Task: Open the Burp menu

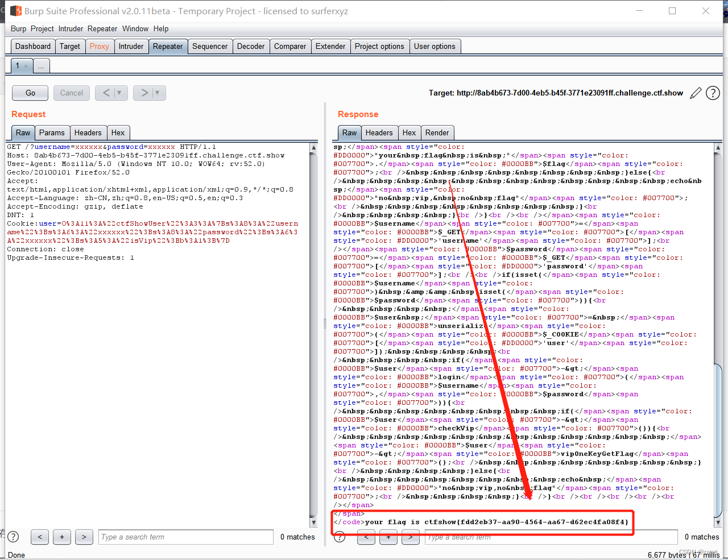Action: tap(18, 28)
